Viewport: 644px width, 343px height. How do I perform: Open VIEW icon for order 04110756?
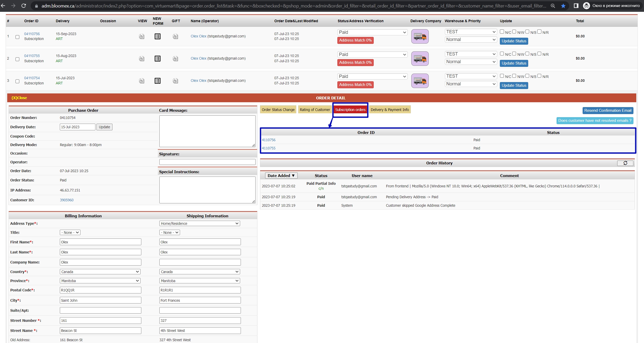click(142, 36)
